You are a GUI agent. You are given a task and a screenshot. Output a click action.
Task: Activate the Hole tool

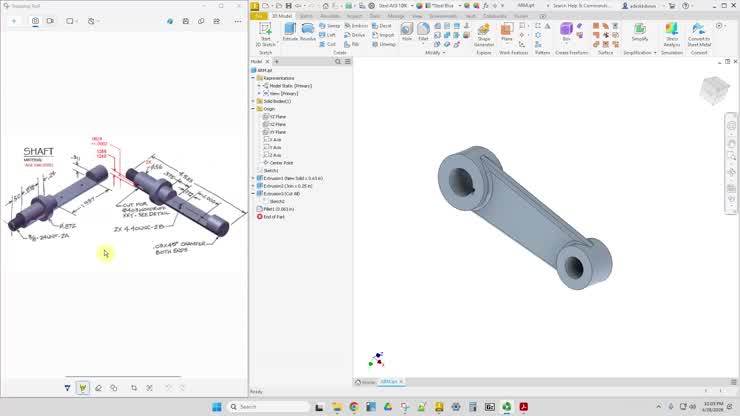[x=406, y=32]
